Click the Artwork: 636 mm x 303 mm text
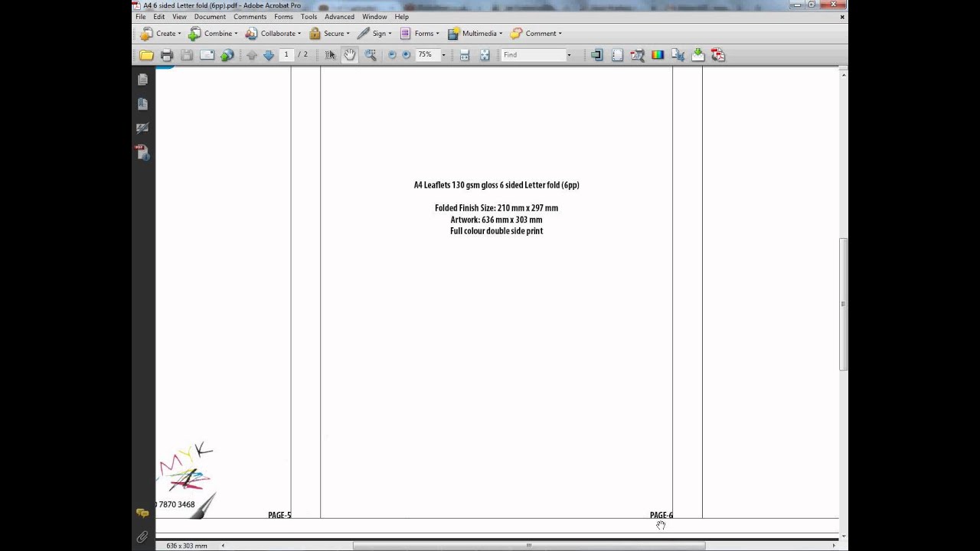Viewport: 980px width, 551px height. [496, 220]
